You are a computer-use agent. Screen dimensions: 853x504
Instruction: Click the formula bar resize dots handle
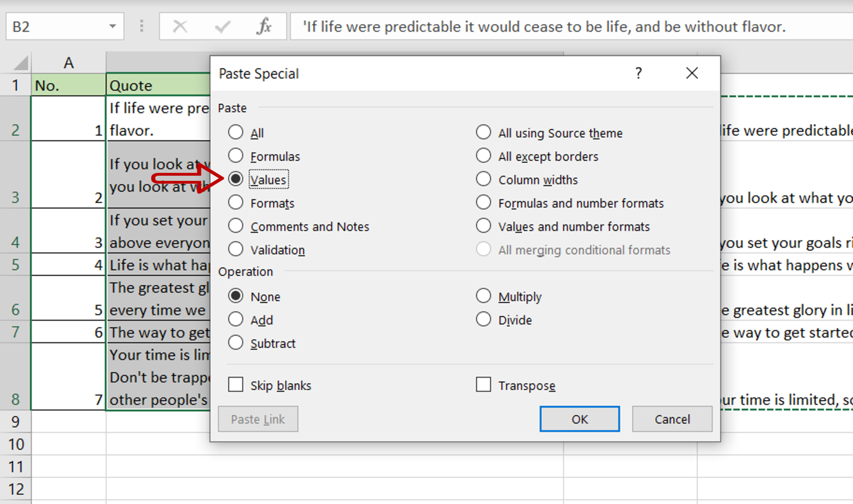[x=142, y=27]
